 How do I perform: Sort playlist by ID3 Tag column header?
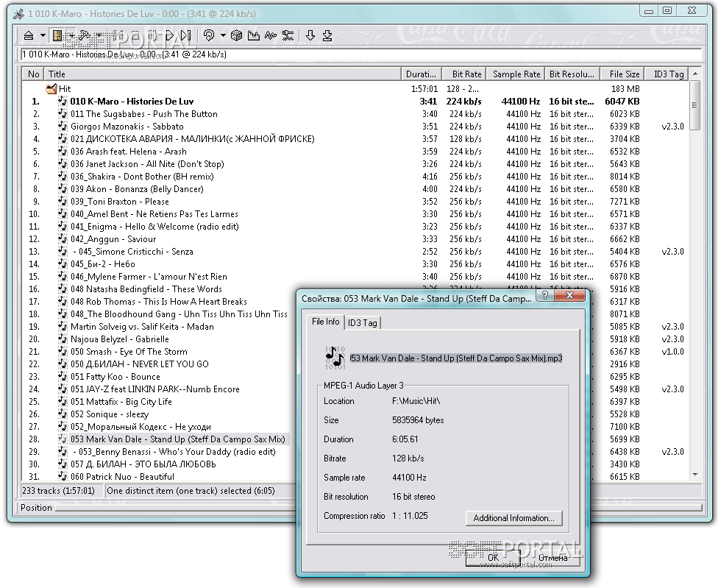coord(667,74)
